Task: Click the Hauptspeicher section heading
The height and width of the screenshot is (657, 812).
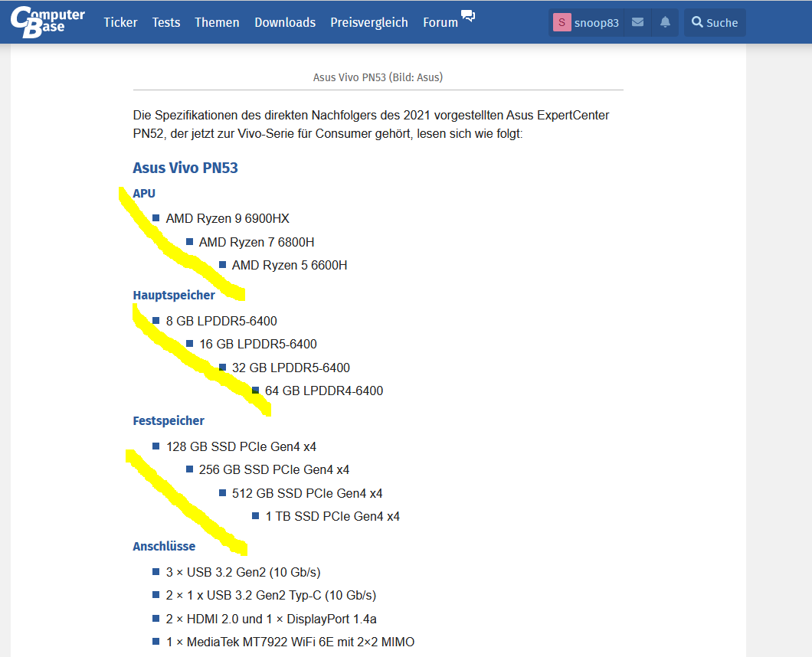Action: coord(174,295)
